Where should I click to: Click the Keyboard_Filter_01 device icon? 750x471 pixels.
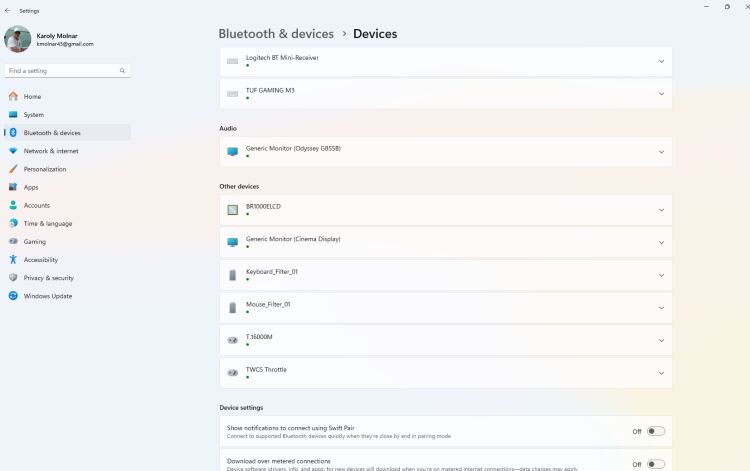click(x=232, y=275)
